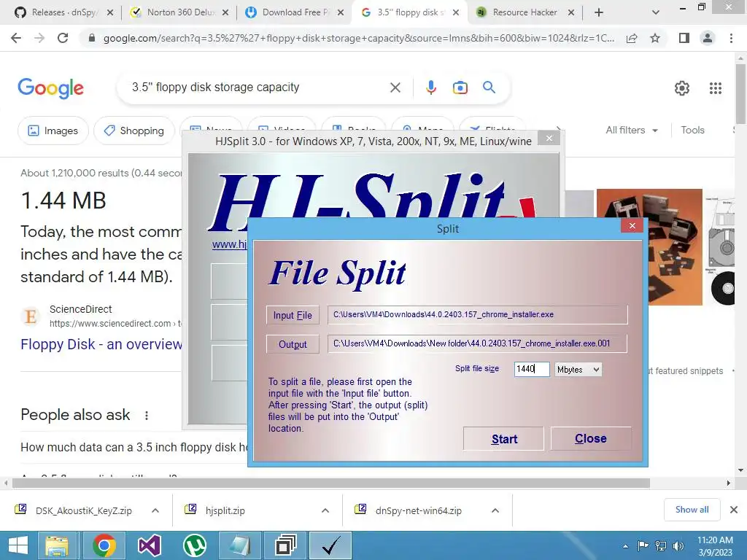Select the Shopping search filter

tap(134, 131)
